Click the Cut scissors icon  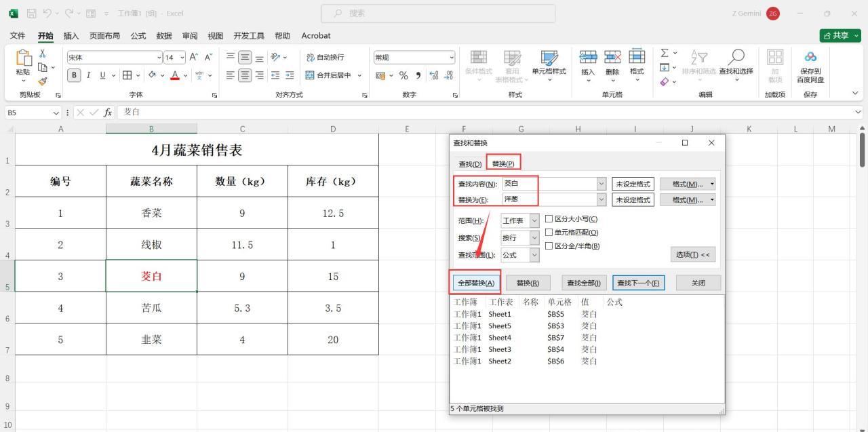click(x=43, y=54)
